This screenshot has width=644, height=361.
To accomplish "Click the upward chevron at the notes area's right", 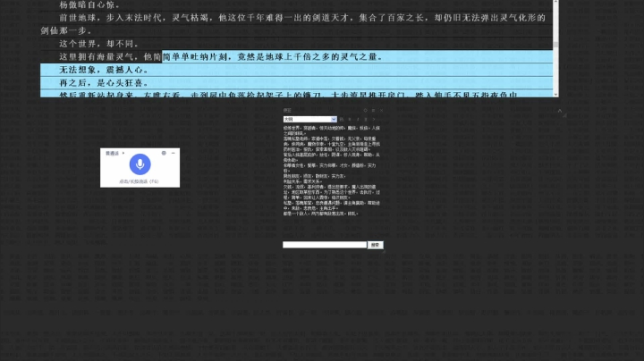I will click(559, 111).
